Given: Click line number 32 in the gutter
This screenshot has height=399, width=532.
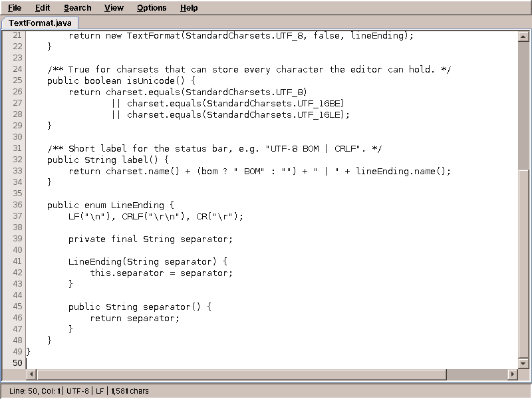Looking at the screenshot, I should pos(17,159).
